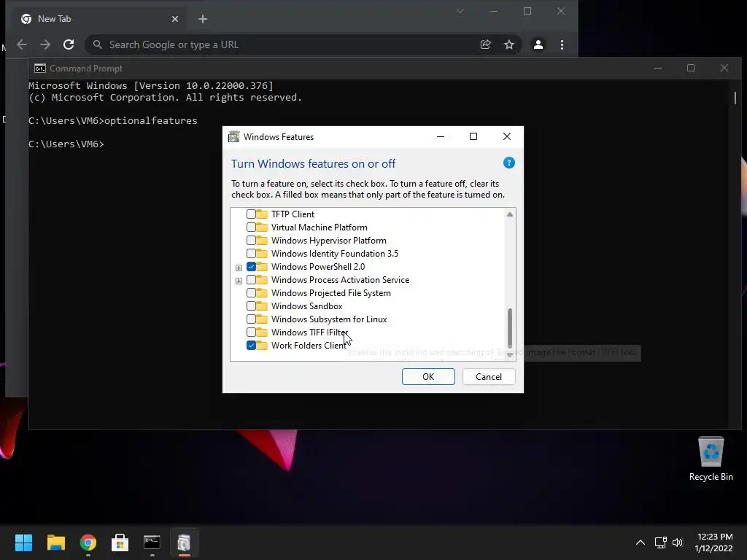Open the Windows Start menu

tap(23, 542)
